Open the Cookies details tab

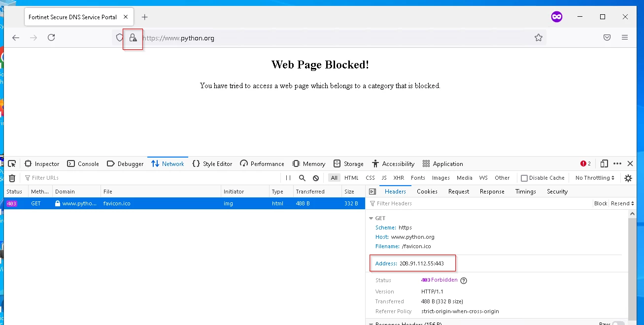point(427,192)
